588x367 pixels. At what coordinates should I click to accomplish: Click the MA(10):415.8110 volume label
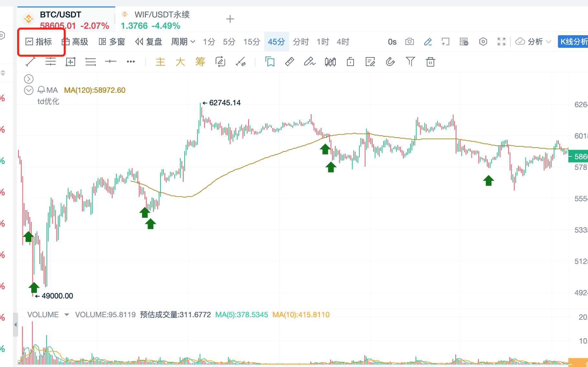tap(301, 315)
